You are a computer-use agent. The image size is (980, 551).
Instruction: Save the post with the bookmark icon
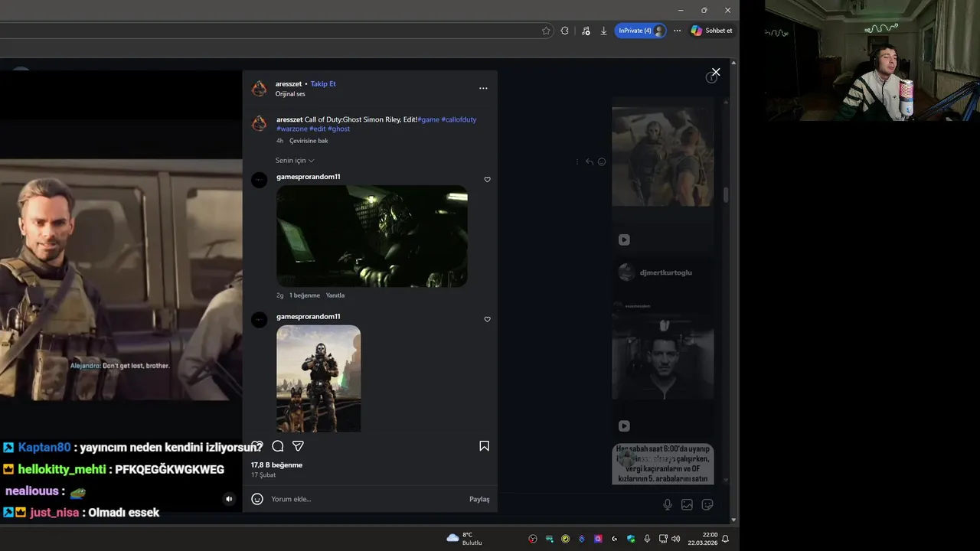484,446
